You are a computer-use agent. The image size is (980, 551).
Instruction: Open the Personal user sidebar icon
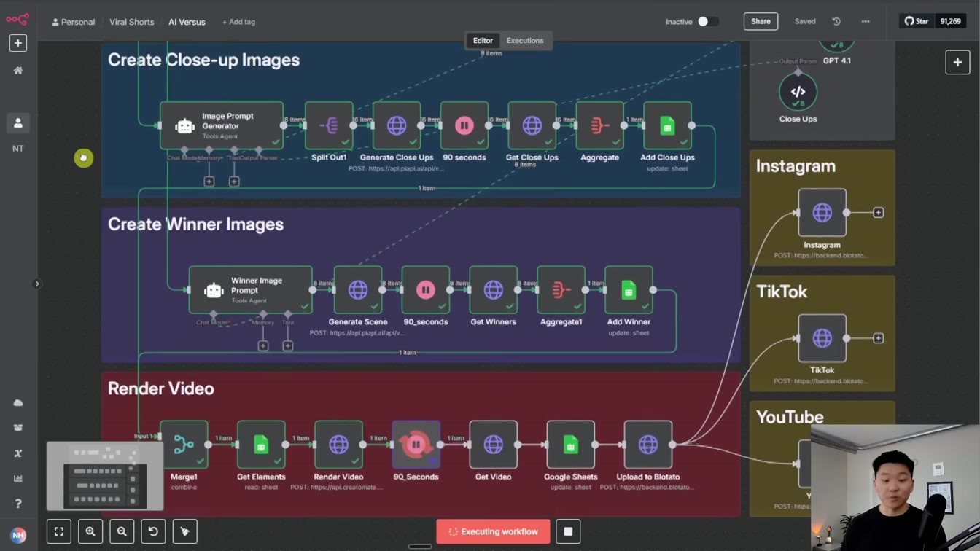tap(18, 123)
